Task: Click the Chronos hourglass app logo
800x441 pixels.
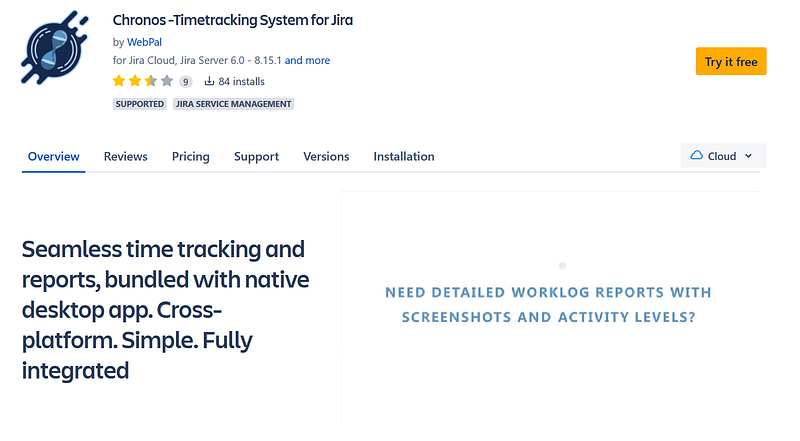Action: click(x=55, y=47)
